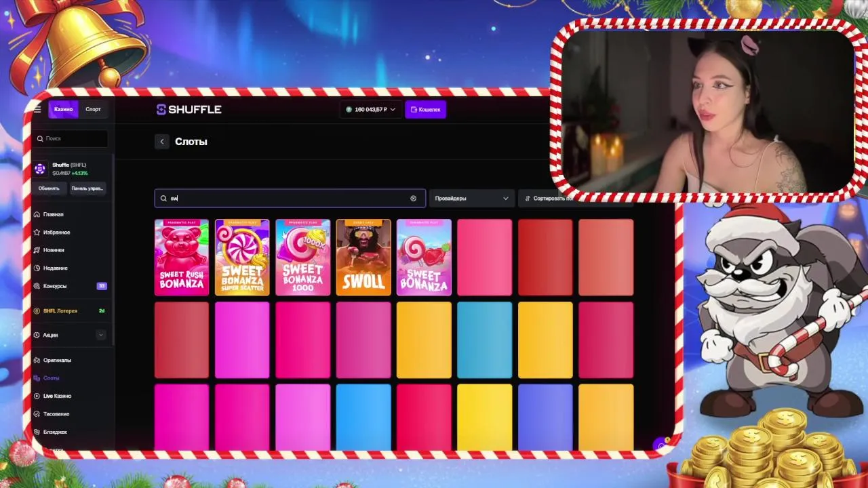
Task: Open the Панель управления button
Action: pyautogui.click(x=87, y=188)
